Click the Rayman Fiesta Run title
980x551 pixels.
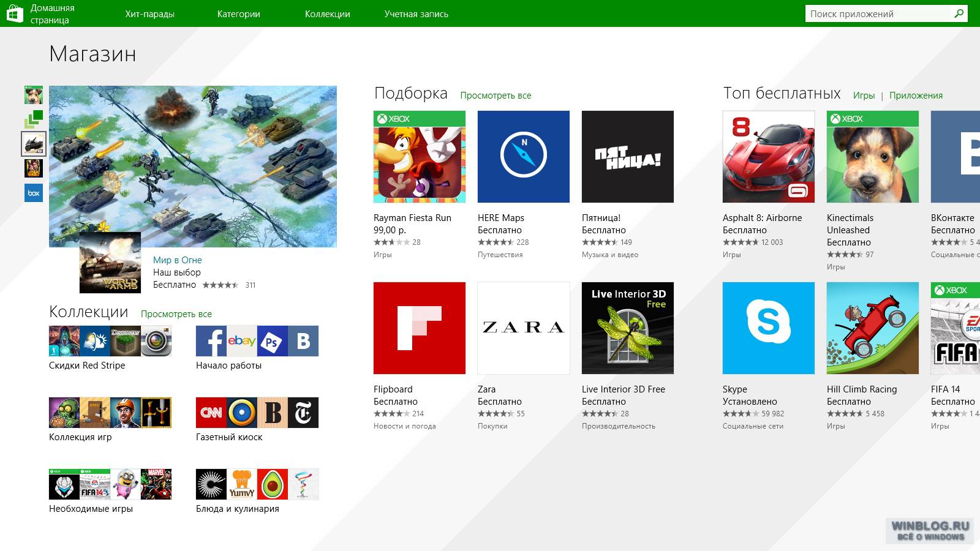tap(412, 218)
